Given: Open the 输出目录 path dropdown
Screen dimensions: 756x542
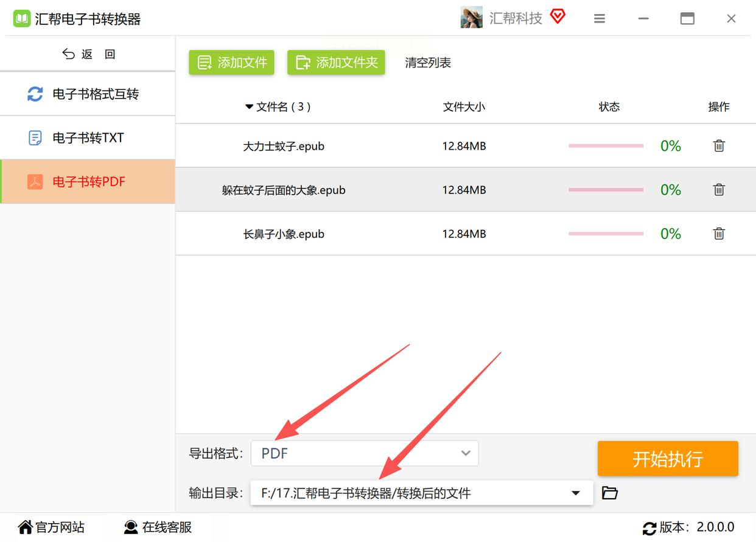Looking at the screenshot, I should [x=422, y=493].
